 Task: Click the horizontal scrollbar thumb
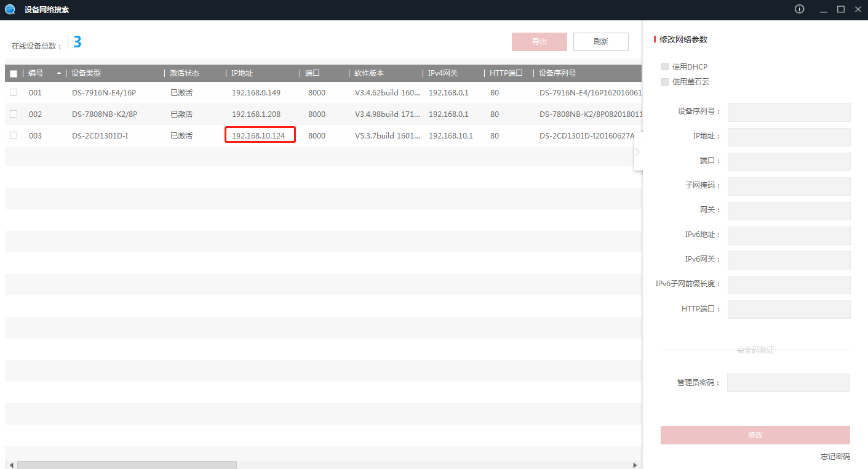pos(127,465)
